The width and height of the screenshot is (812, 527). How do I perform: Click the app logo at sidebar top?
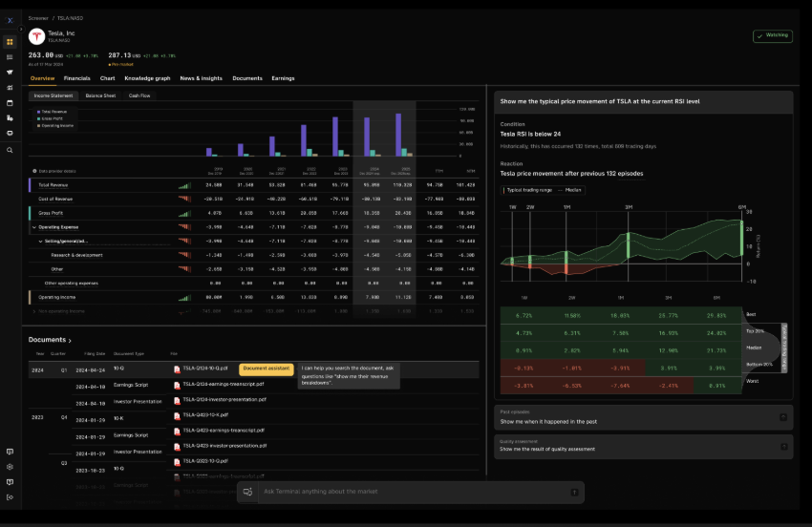coord(10,21)
